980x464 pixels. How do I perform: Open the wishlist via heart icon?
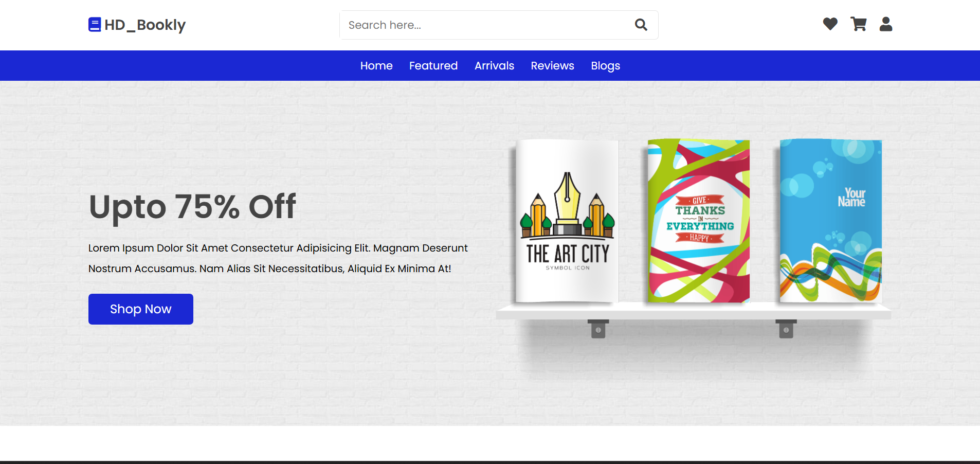830,24
